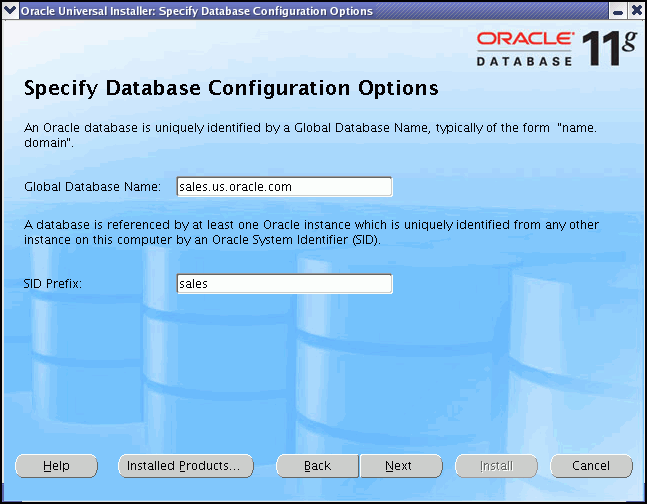Image resolution: width=647 pixels, height=504 pixels.
Task: Click the greyed-out Install button
Action: [x=496, y=466]
